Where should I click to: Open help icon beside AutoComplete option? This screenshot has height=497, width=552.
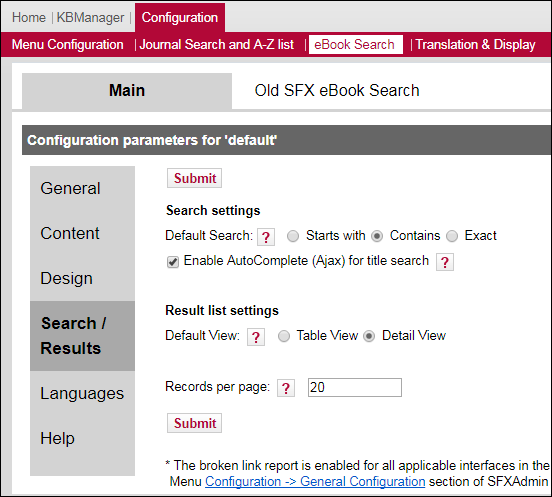point(445,262)
